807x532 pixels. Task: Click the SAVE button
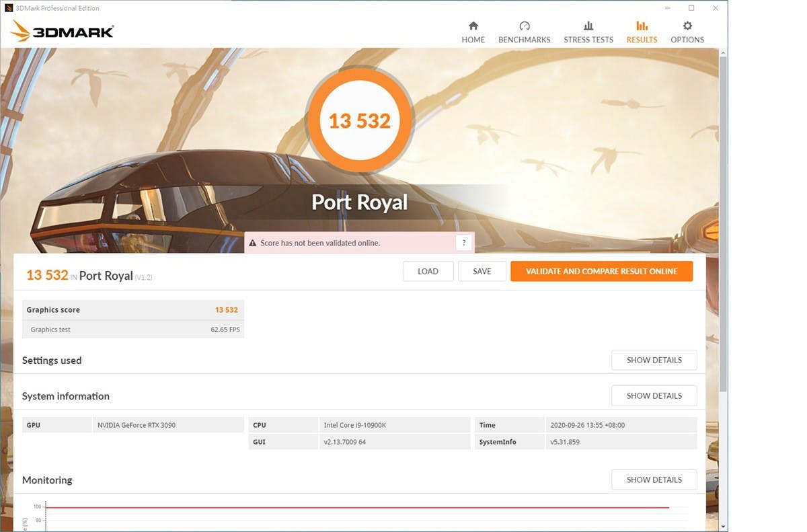pos(482,271)
